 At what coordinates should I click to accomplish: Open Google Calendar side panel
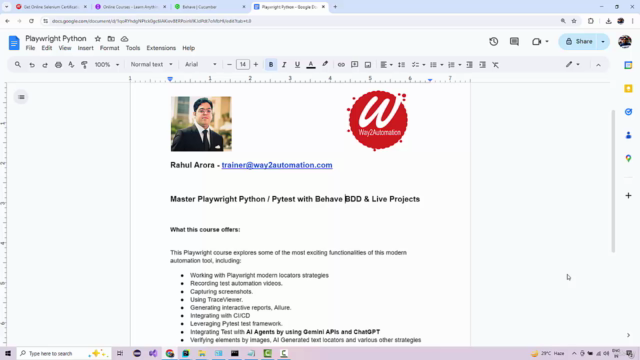[x=628, y=65]
